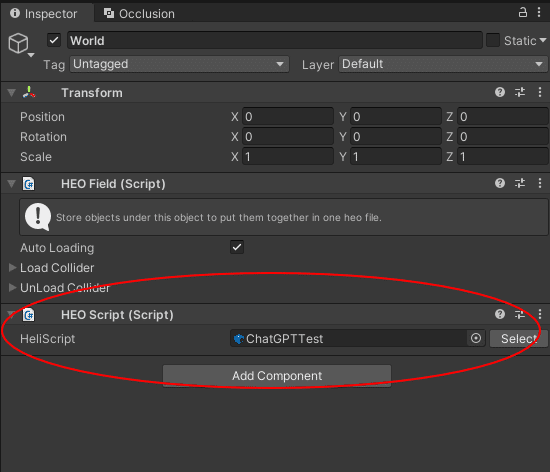550x472 pixels.
Task: Click the Scale Z value field
Action: click(503, 157)
